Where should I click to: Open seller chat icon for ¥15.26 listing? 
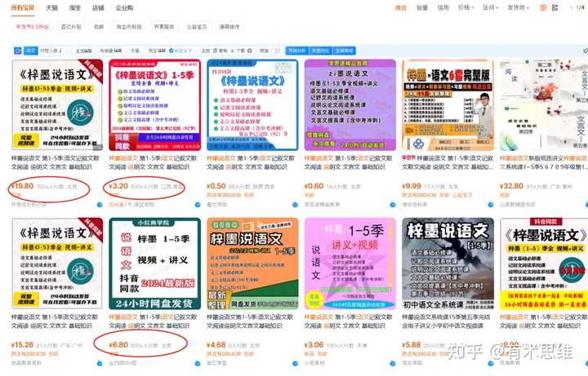[x=100, y=363]
